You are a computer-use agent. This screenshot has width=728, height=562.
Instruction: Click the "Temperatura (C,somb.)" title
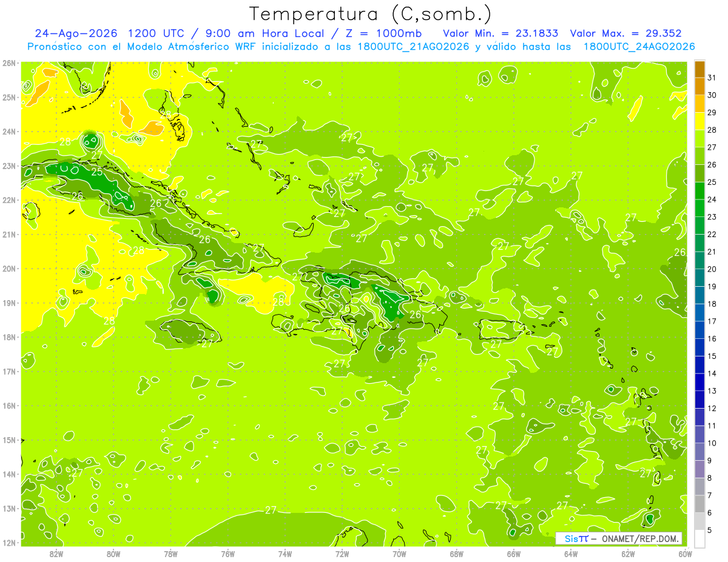(x=369, y=14)
